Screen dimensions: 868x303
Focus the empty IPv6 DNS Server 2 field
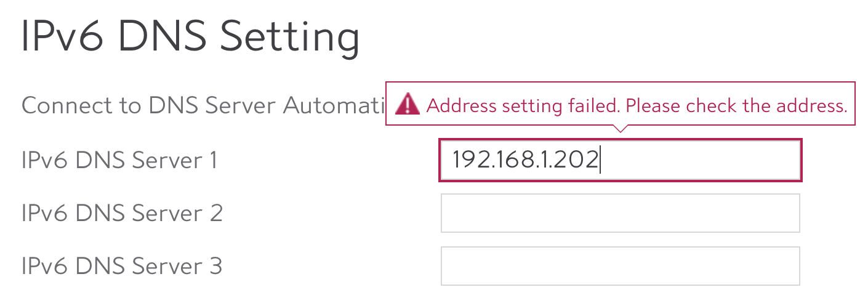pyautogui.click(x=620, y=213)
